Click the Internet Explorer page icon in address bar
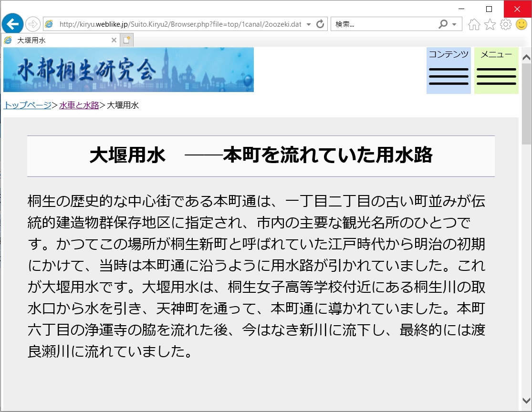Viewport: 532px width, 412px height. pos(49,24)
